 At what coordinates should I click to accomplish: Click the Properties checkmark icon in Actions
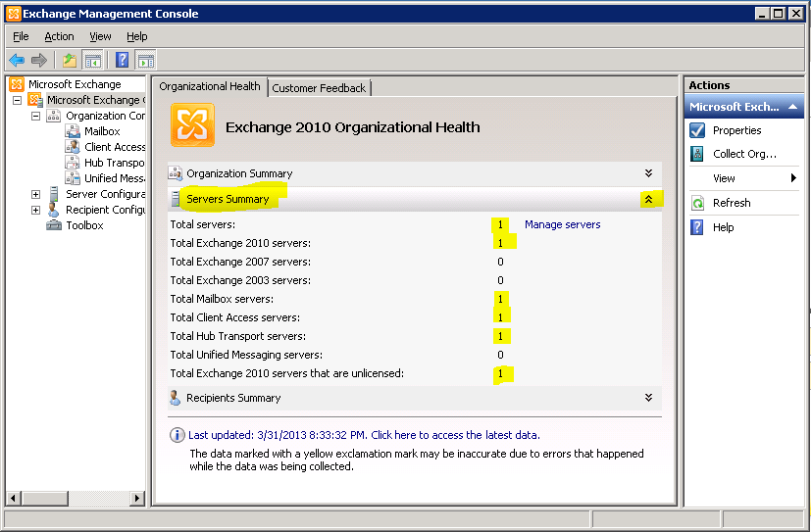(697, 130)
